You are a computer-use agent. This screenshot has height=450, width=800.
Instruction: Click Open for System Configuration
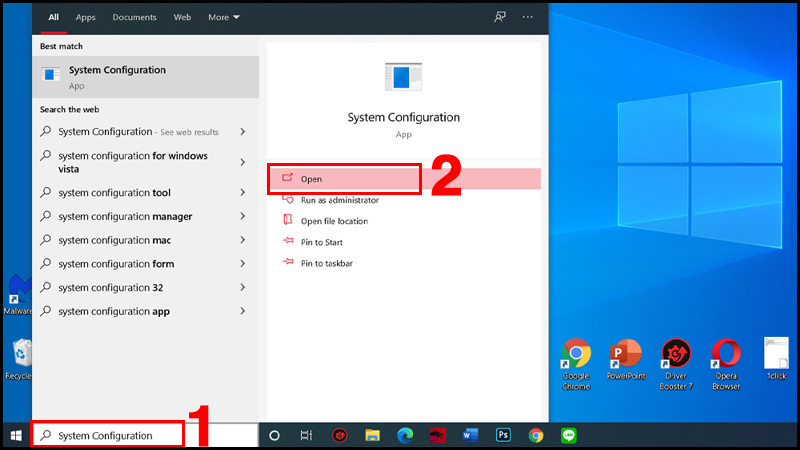311,179
